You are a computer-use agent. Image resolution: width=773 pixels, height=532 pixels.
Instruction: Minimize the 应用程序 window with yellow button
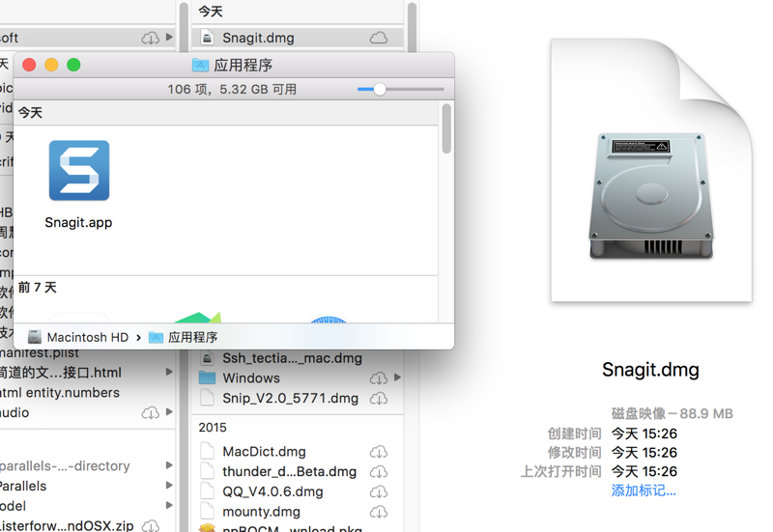coord(51,65)
